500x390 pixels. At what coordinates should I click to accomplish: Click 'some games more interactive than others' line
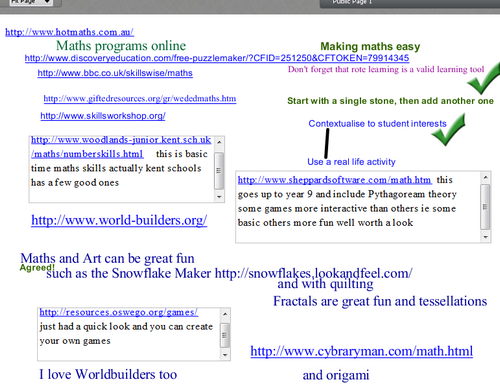pyautogui.click(x=347, y=209)
